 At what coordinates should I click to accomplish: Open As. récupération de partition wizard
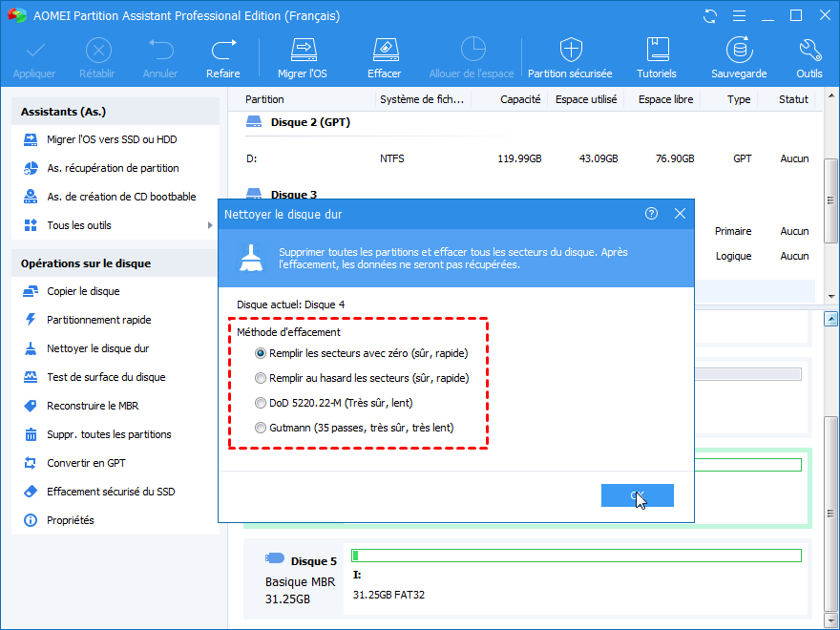(113, 168)
